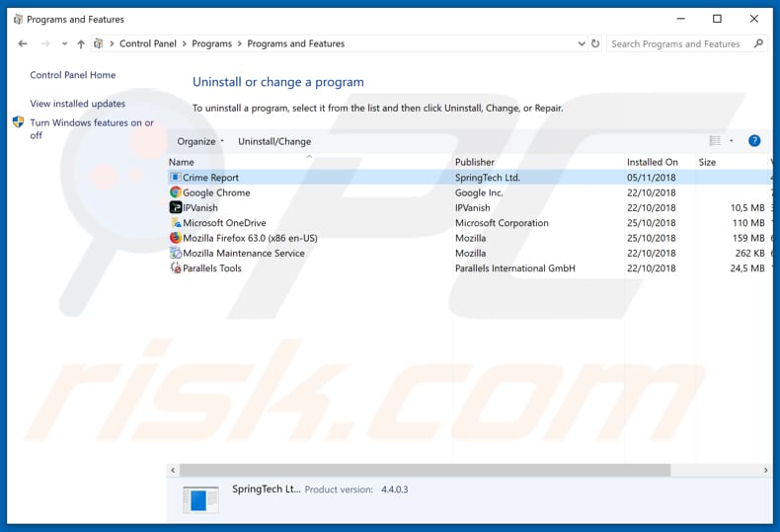The width and height of the screenshot is (780, 532).
Task: Maximize the Programs and Features window
Action: coord(717,19)
